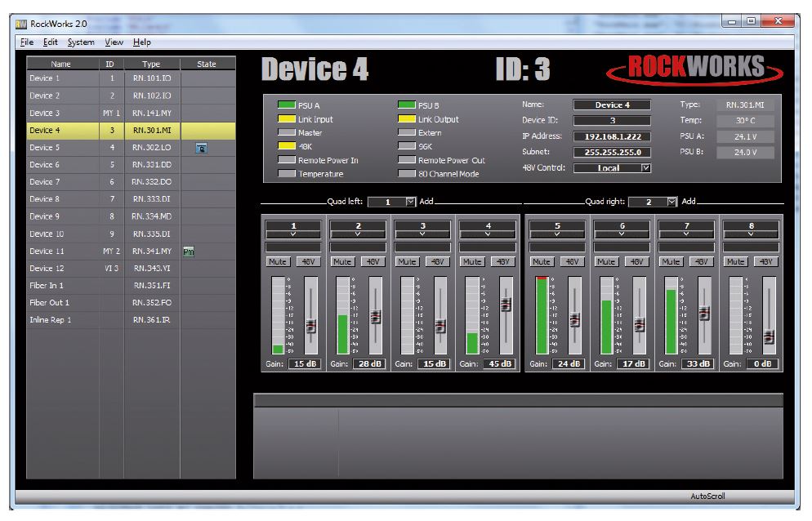
Task: Click the lock state icon for Device 5
Action: pyautogui.click(x=201, y=148)
